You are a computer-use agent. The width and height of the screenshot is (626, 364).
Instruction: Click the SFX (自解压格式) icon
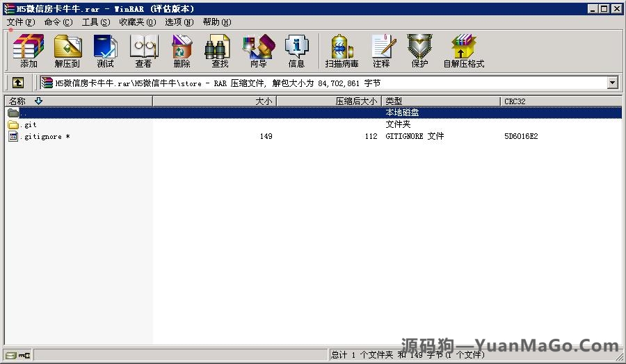click(x=463, y=51)
